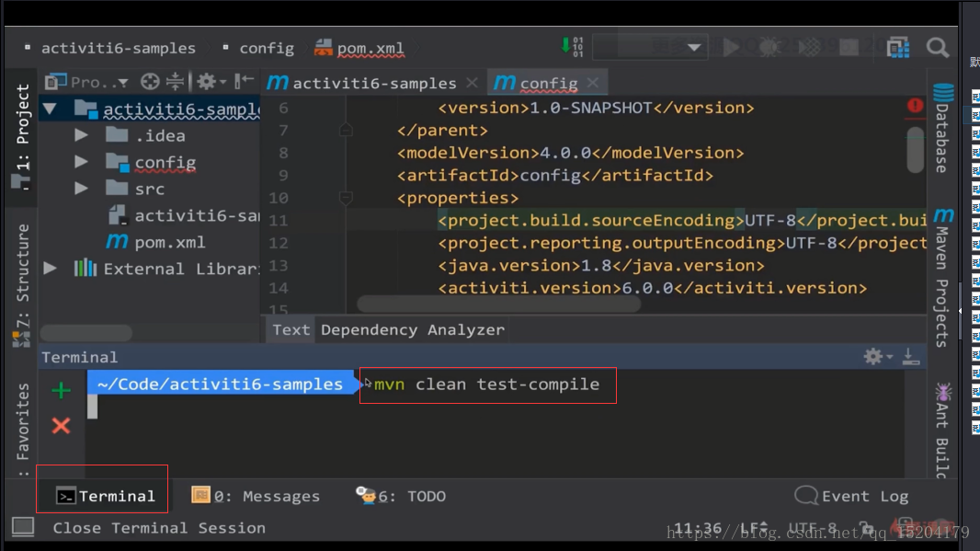Expand External Libraries node

50,269
